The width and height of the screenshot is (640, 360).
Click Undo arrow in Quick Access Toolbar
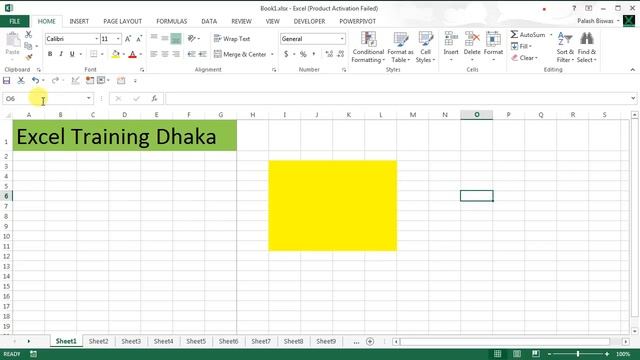(35, 80)
